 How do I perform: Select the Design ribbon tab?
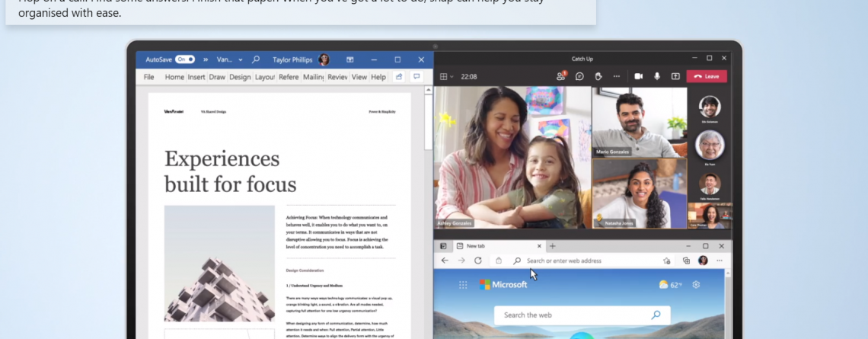pyautogui.click(x=240, y=77)
